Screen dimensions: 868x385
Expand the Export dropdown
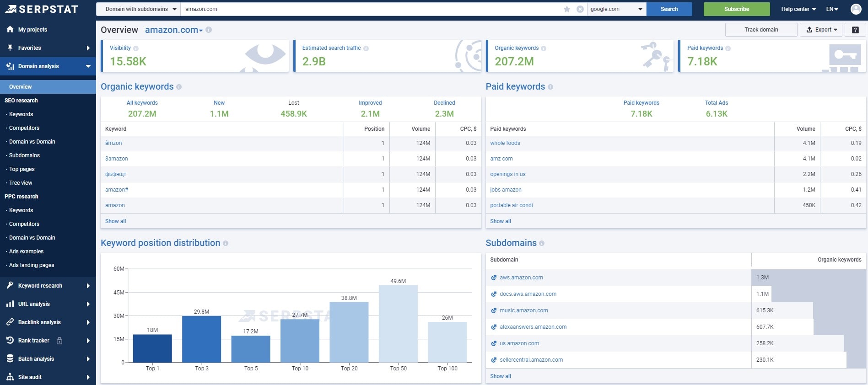click(x=821, y=30)
